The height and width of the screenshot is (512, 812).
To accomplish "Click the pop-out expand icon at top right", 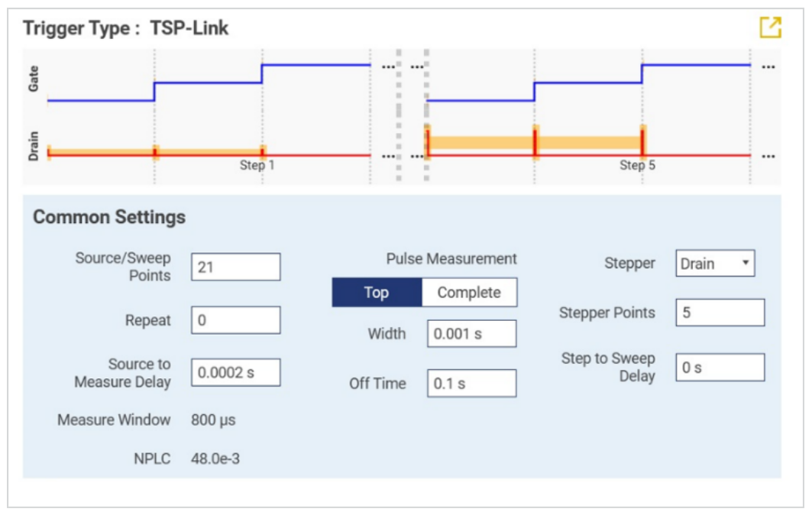I will point(770,28).
